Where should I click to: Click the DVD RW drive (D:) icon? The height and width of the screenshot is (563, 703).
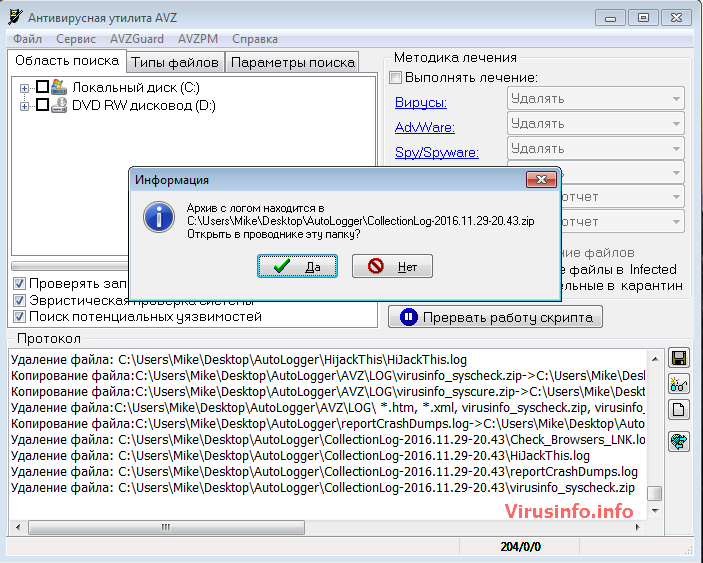pyautogui.click(x=58, y=105)
